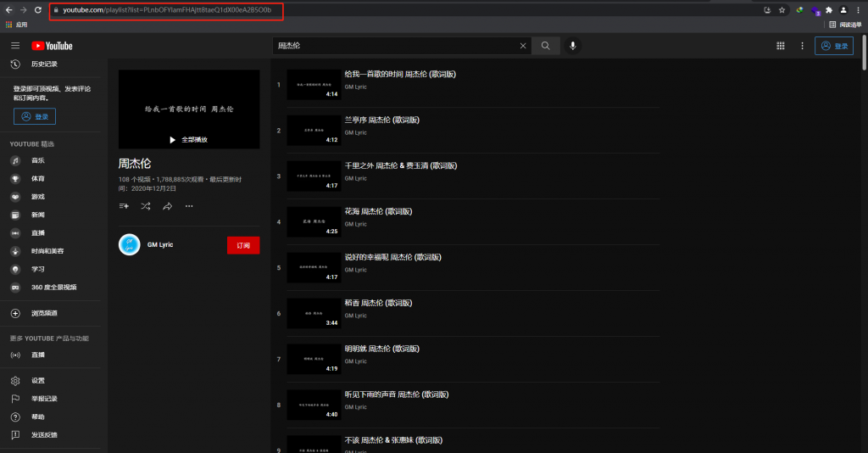868x453 pixels.
Task: Open video 说好的幸福呢 周杰伦 title
Action: tap(393, 258)
